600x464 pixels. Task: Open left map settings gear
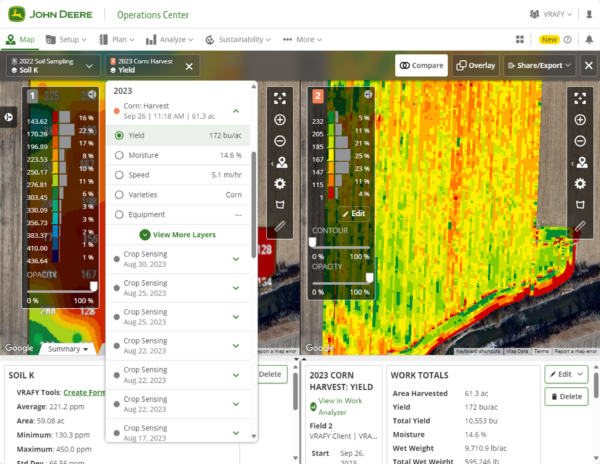coord(280,184)
